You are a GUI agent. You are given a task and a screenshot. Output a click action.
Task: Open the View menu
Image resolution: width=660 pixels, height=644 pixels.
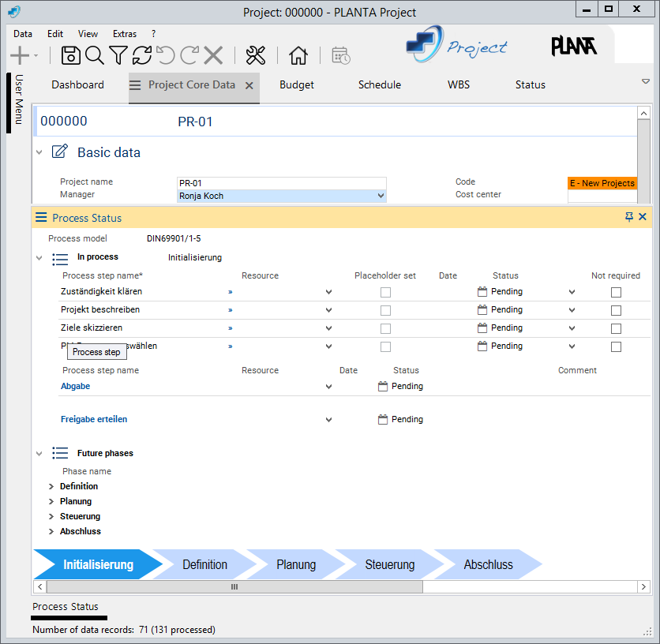click(x=88, y=34)
